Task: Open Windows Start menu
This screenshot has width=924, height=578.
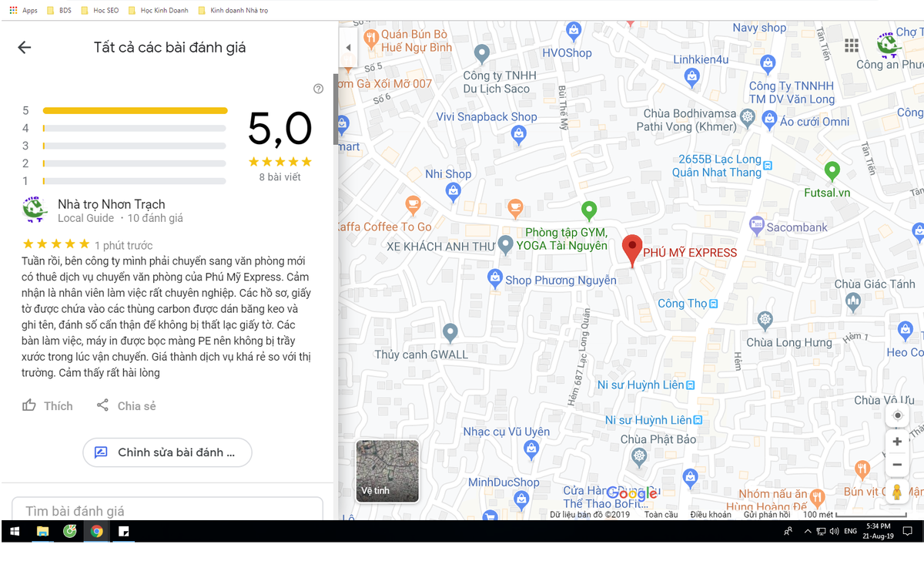Action: point(14,531)
